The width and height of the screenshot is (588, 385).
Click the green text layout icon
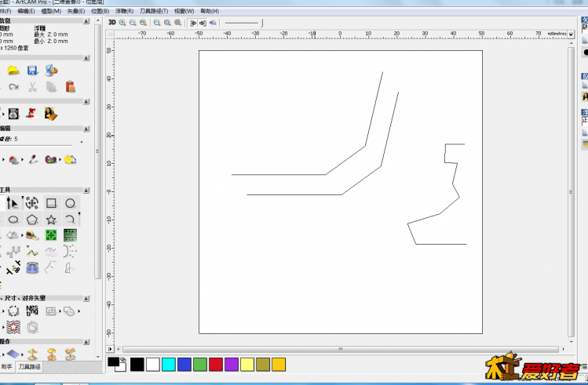70,235
